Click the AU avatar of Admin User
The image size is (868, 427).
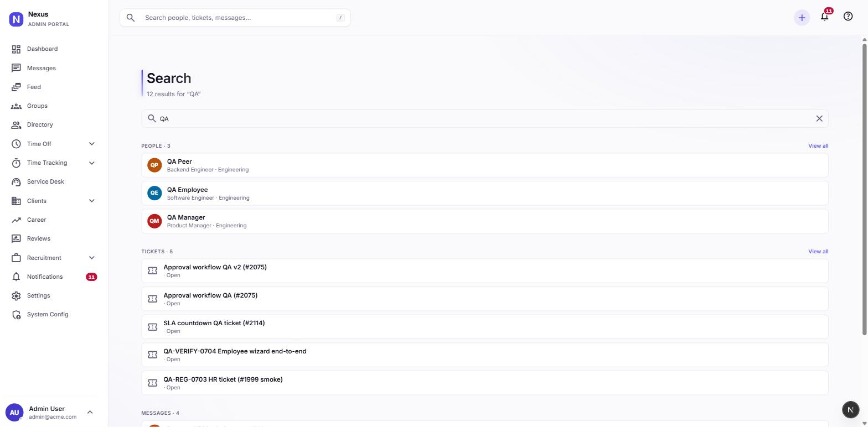pyautogui.click(x=14, y=412)
